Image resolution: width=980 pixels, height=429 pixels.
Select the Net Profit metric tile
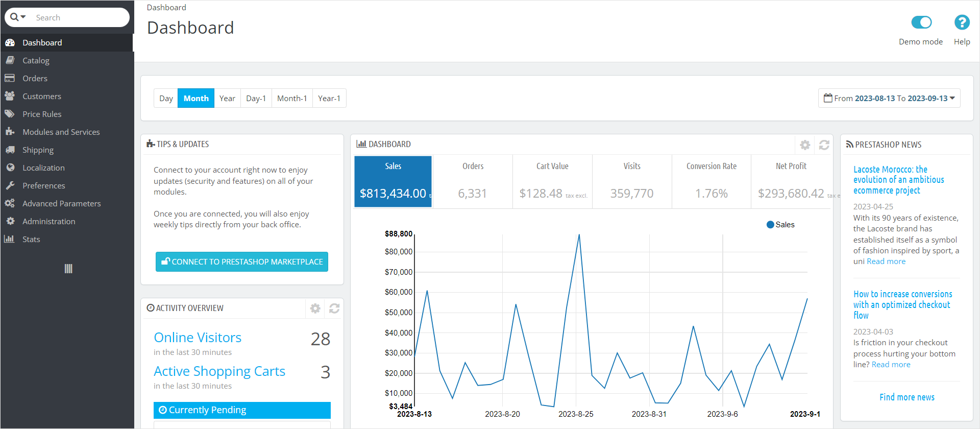(x=792, y=182)
